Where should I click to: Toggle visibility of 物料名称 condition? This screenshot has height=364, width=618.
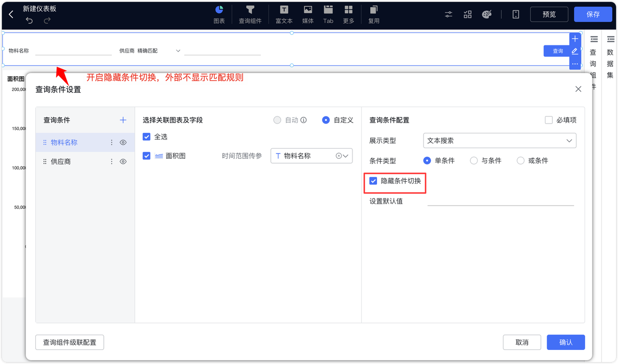(x=123, y=142)
